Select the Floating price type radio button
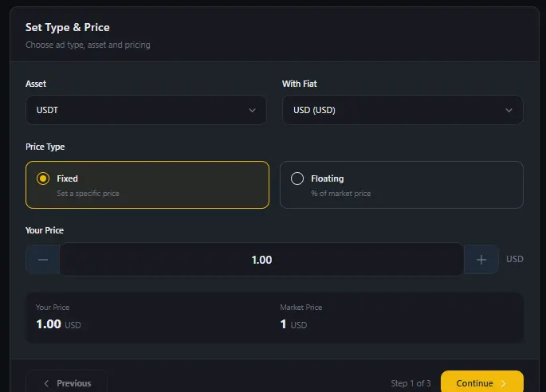Image resolution: width=546 pixels, height=392 pixels. click(x=297, y=178)
